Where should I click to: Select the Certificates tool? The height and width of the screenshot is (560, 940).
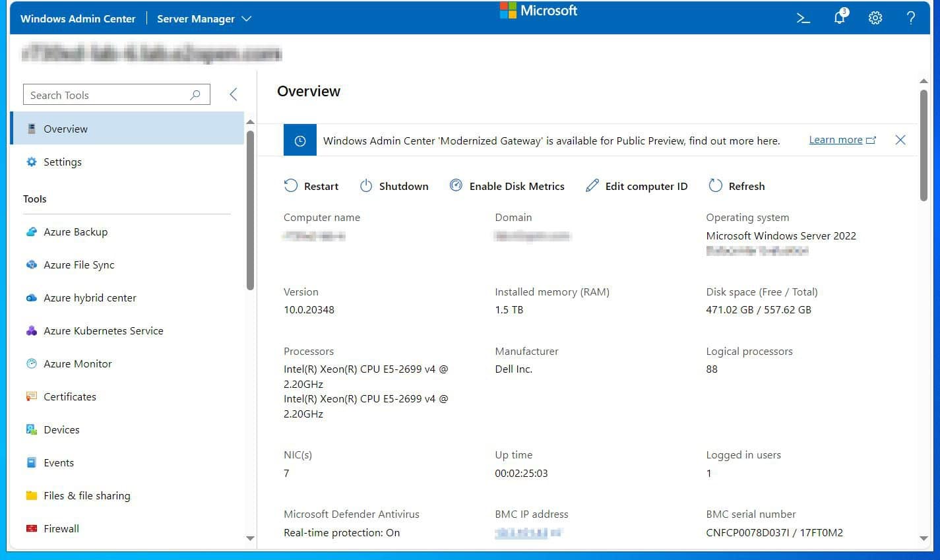(69, 396)
